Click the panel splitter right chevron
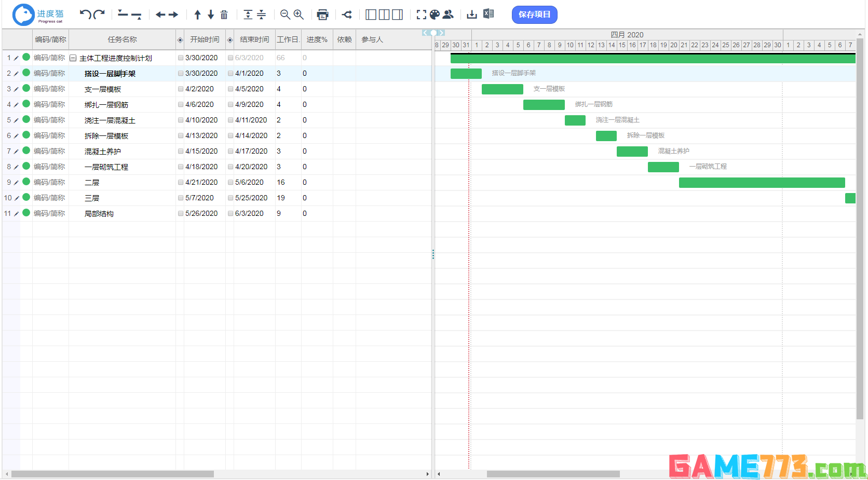 [442, 33]
